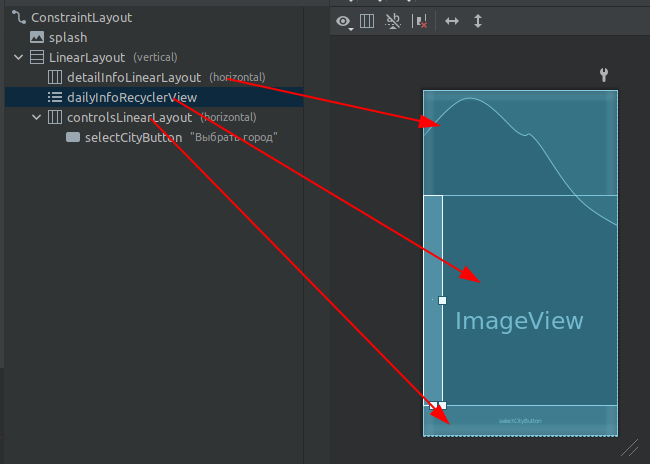Select ConstraintLayout root in component tree
The width and height of the screenshot is (650, 464).
[x=81, y=17]
